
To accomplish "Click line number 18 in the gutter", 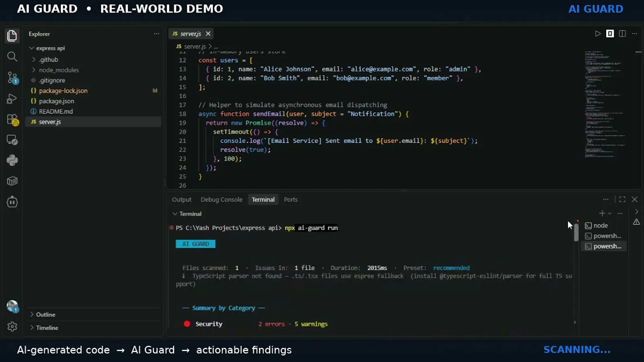I will [x=182, y=114].
